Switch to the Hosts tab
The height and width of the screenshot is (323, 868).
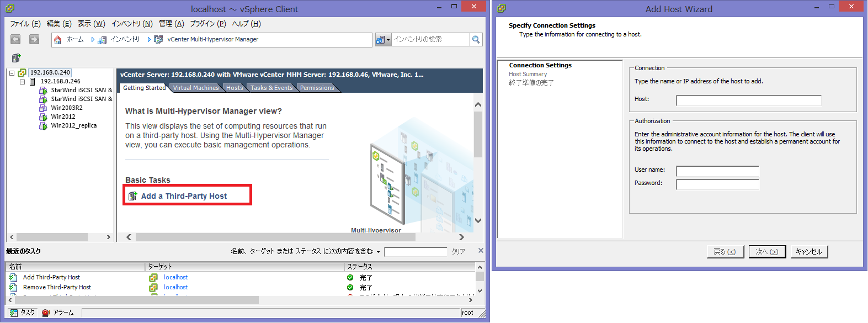(235, 88)
